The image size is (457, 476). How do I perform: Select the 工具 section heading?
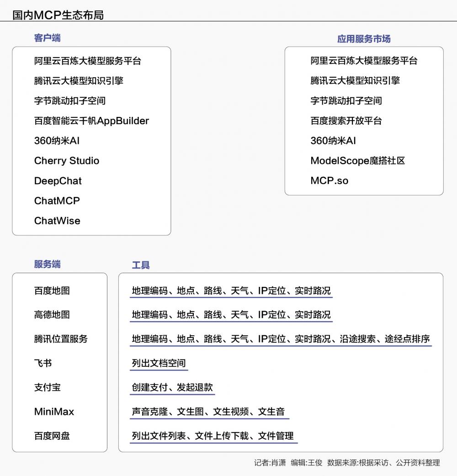click(x=141, y=265)
